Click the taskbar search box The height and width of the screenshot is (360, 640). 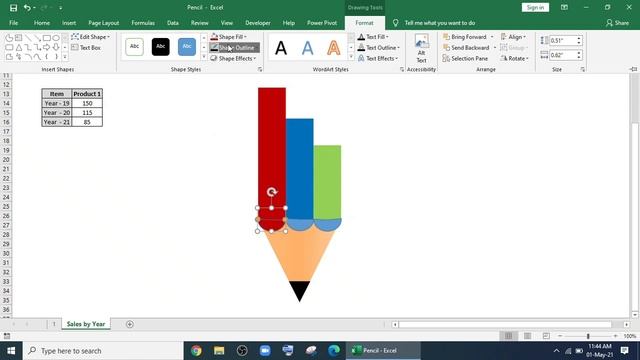pyautogui.click(x=103, y=351)
